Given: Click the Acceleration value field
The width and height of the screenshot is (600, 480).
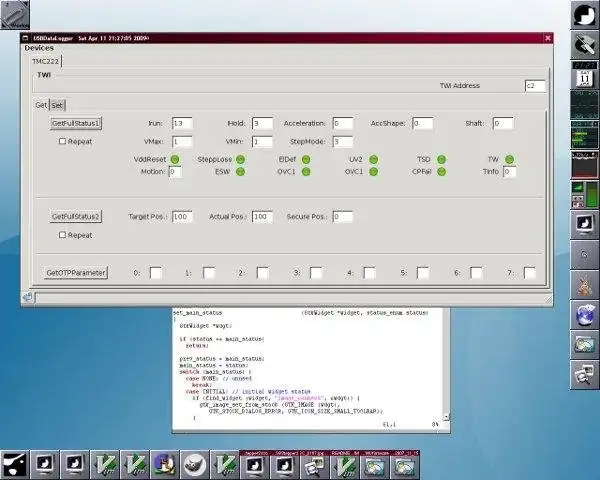Looking at the screenshot, I should point(342,123).
